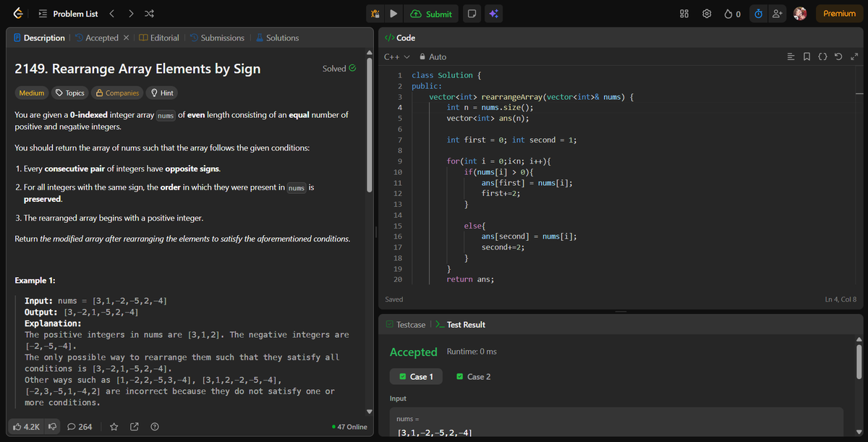The width and height of the screenshot is (868, 442).
Task: Open the Submissions tab
Action: [x=216, y=38]
